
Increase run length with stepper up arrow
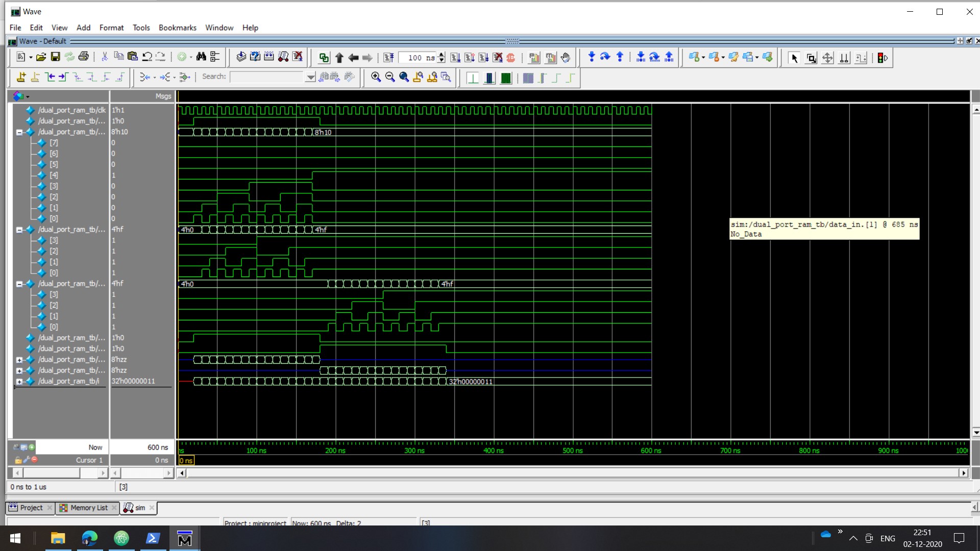click(x=442, y=55)
